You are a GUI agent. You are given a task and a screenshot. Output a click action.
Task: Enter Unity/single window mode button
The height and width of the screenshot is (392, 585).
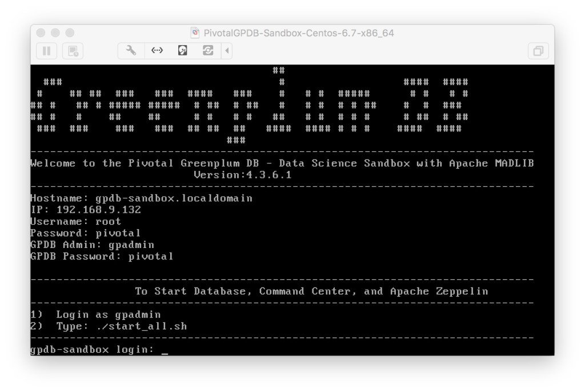538,51
